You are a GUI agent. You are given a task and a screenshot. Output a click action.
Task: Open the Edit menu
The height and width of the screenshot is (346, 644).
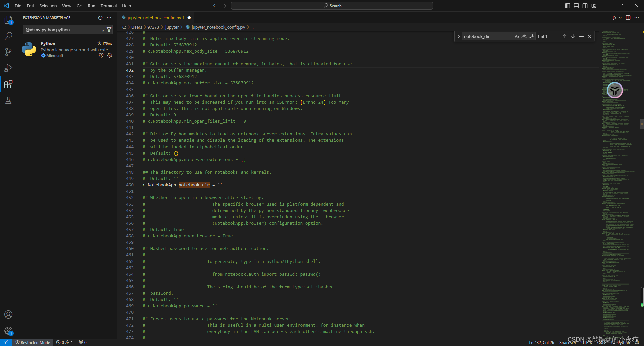[30, 6]
